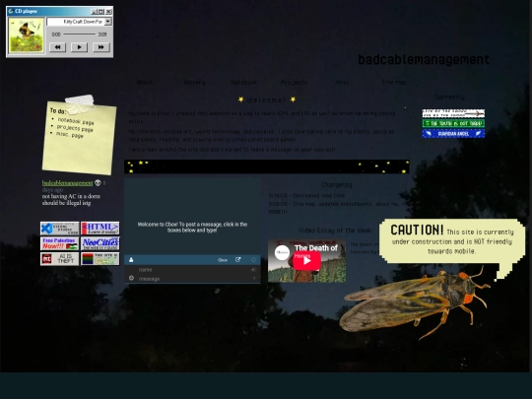Play The Death of Heroes YouTube video

(x=306, y=260)
